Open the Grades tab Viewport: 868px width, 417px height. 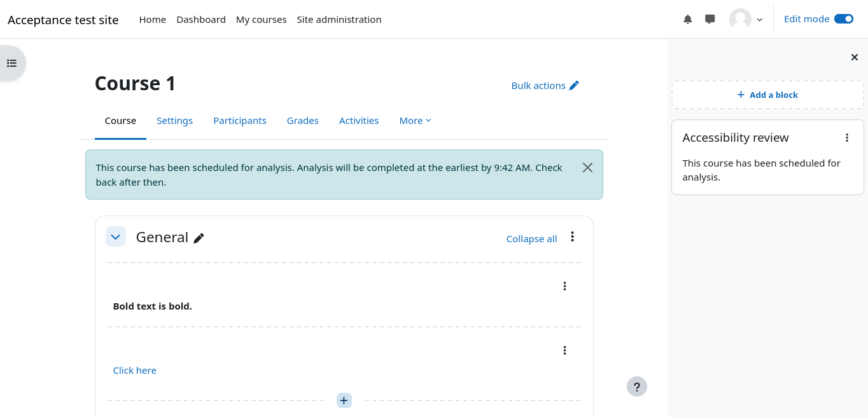(302, 121)
